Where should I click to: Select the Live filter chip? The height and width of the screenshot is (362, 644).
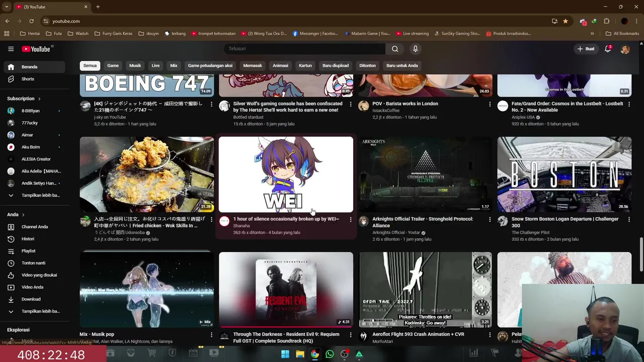(155, 65)
